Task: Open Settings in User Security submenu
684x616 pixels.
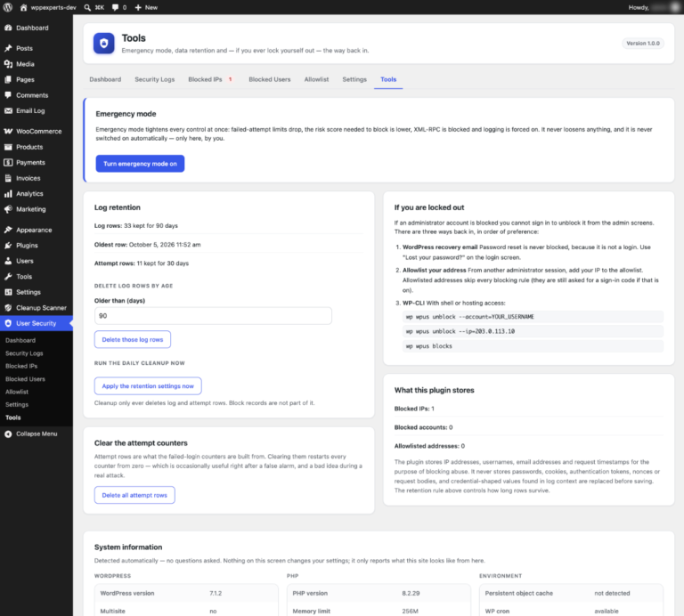Action: point(17,405)
